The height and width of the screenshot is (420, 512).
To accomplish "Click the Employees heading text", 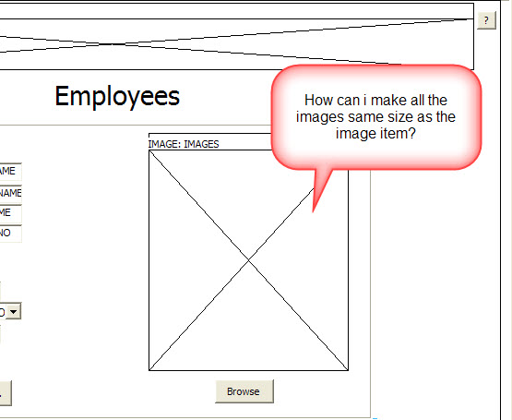I will coord(117,96).
